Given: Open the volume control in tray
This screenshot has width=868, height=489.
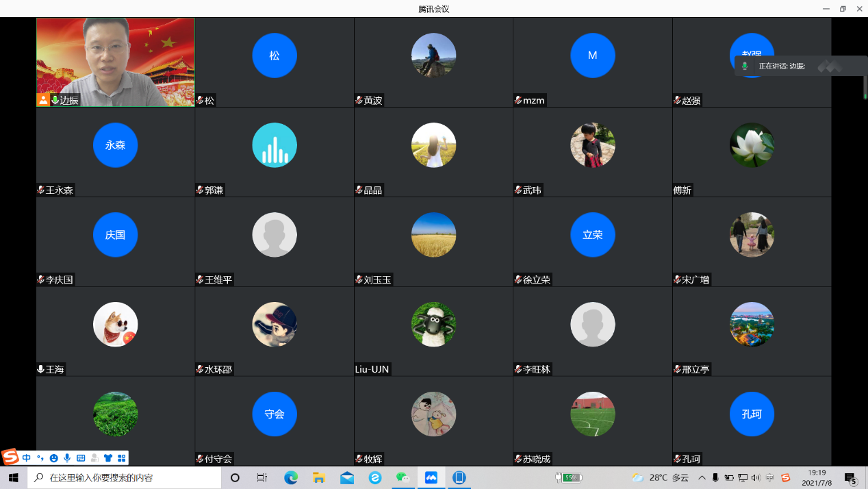Looking at the screenshot, I should tap(756, 477).
